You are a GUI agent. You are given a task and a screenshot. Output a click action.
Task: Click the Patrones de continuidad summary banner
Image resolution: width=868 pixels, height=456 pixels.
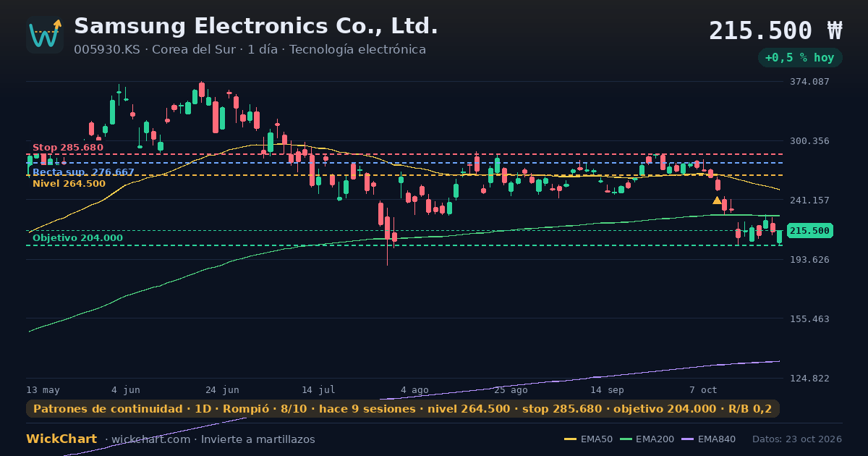[403, 409]
